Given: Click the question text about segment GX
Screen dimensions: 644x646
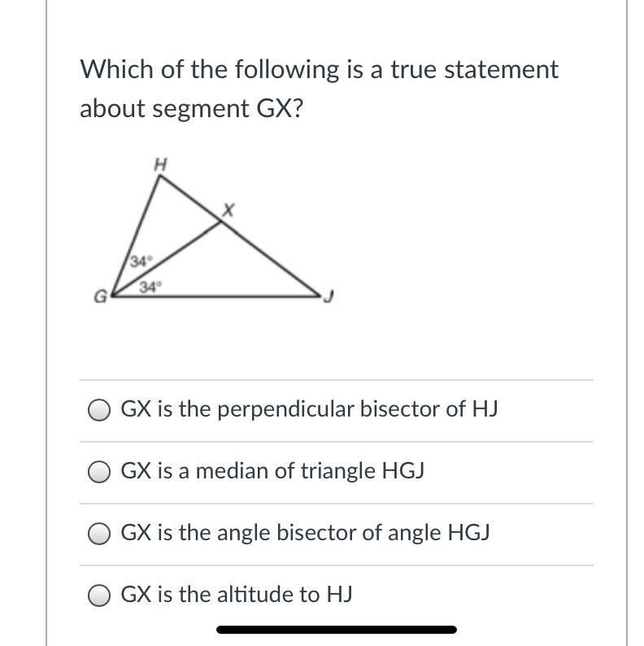Looking at the screenshot, I should [x=319, y=89].
